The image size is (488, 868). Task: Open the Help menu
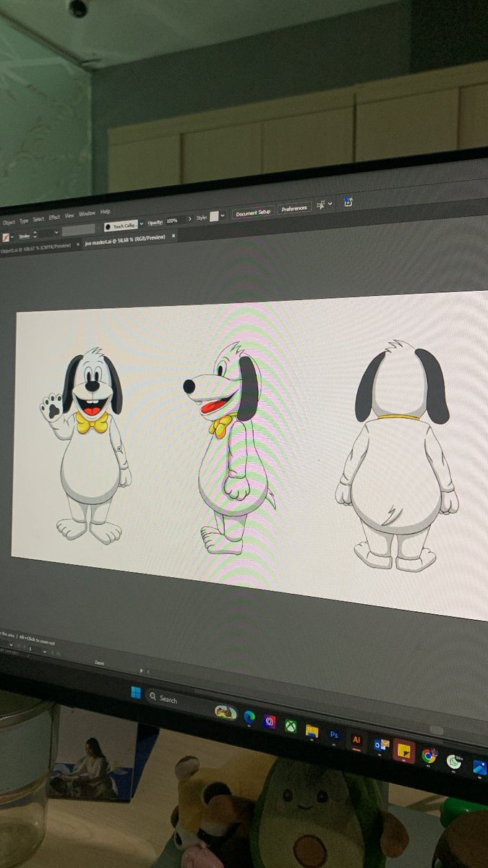105,212
